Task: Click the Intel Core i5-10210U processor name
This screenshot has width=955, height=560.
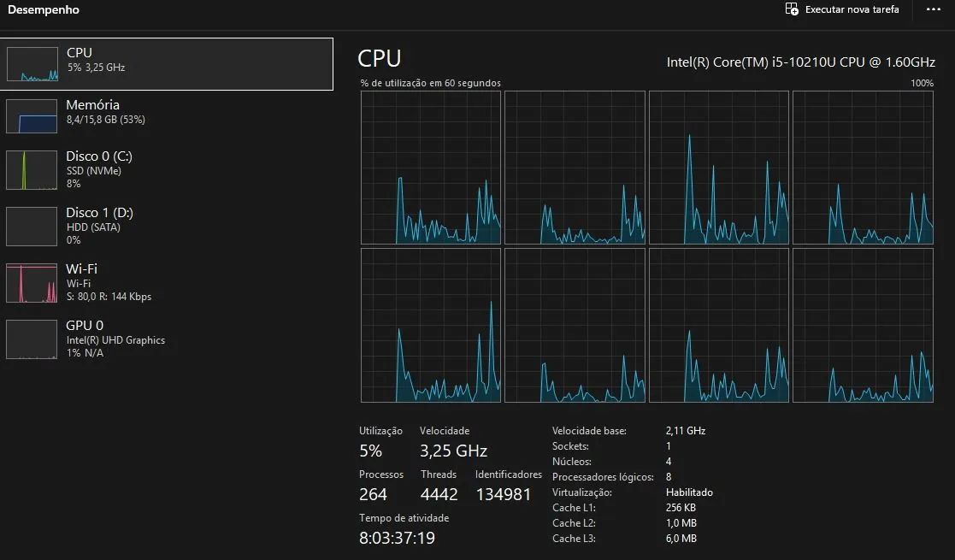Action: pos(801,62)
